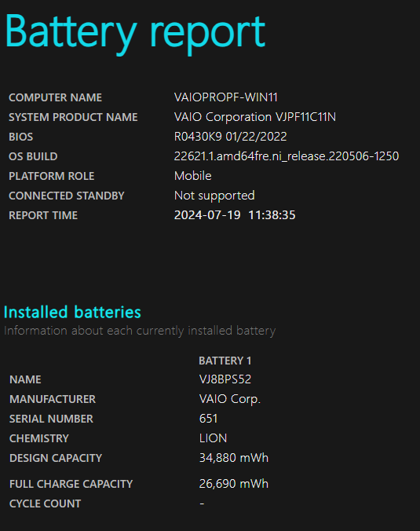Click the BATTERY 1 column header
The width and height of the screenshot is (420, 531).
225,361
